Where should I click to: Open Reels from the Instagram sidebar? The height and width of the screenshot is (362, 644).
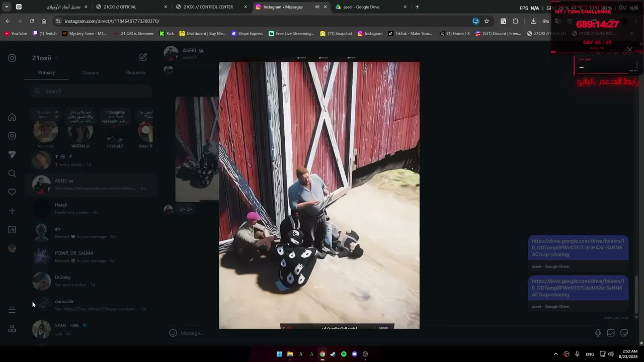(12, 136)
